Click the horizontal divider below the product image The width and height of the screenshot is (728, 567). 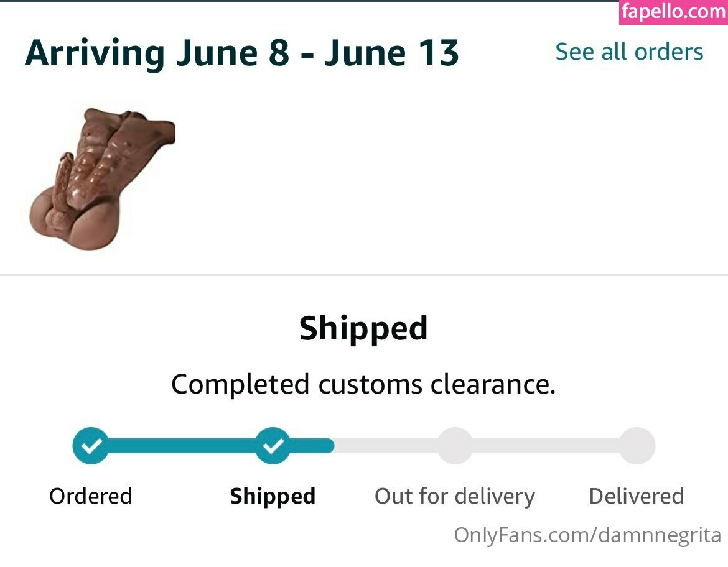(364, 274)
